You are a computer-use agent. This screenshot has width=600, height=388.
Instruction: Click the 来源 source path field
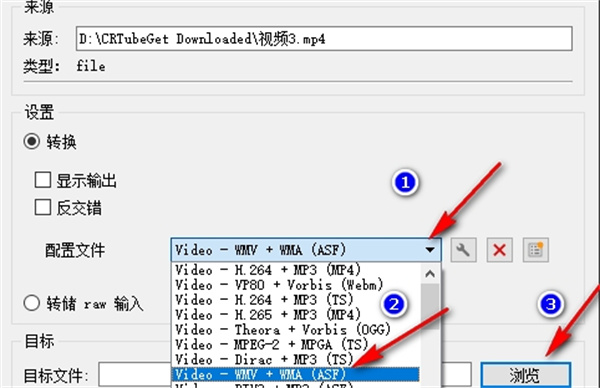(x=324, y=38)
